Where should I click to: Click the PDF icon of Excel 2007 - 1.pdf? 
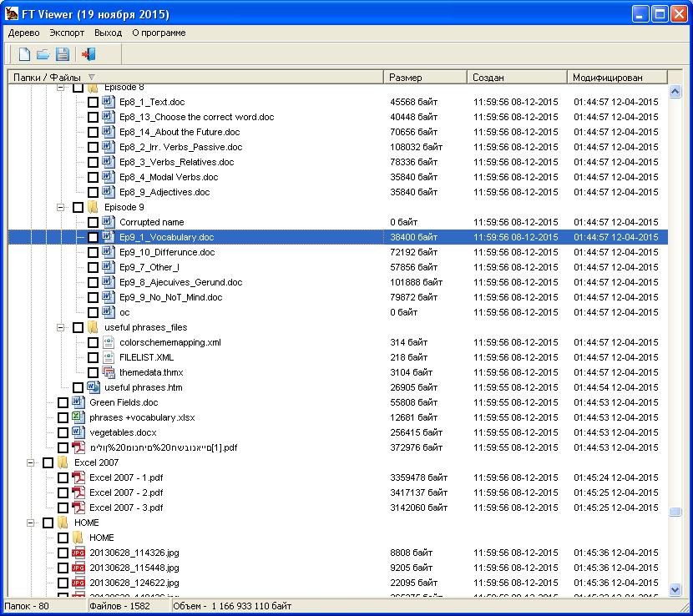(78, 477)
